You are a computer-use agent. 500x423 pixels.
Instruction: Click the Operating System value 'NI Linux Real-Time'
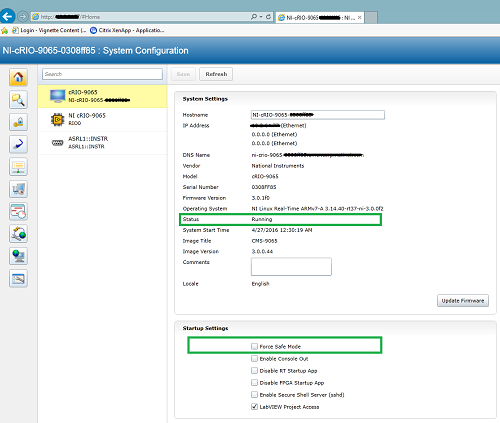coord(317,209)
